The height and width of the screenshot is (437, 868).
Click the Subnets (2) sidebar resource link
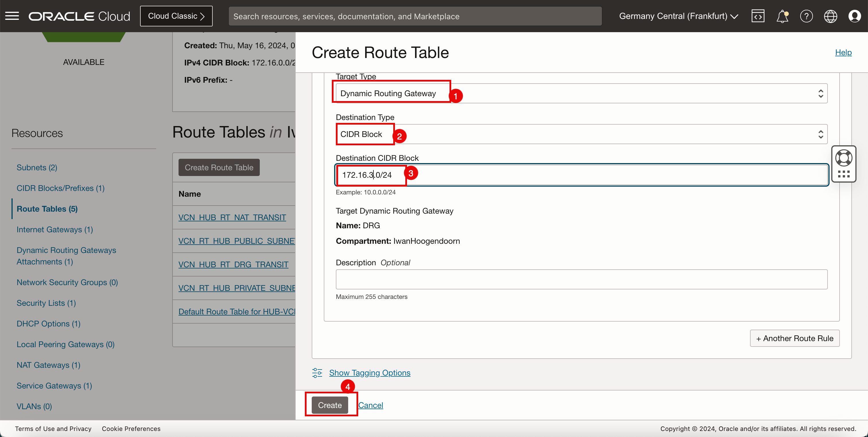pos(37,167)
